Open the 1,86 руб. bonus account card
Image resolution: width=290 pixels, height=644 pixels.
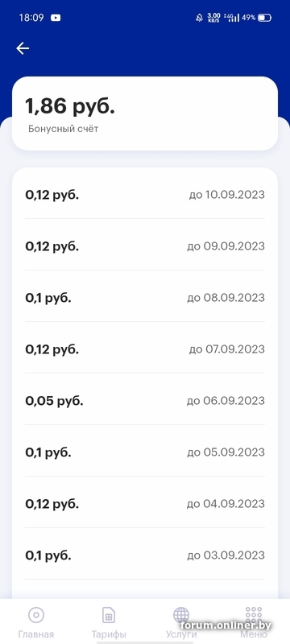(145, 114)
